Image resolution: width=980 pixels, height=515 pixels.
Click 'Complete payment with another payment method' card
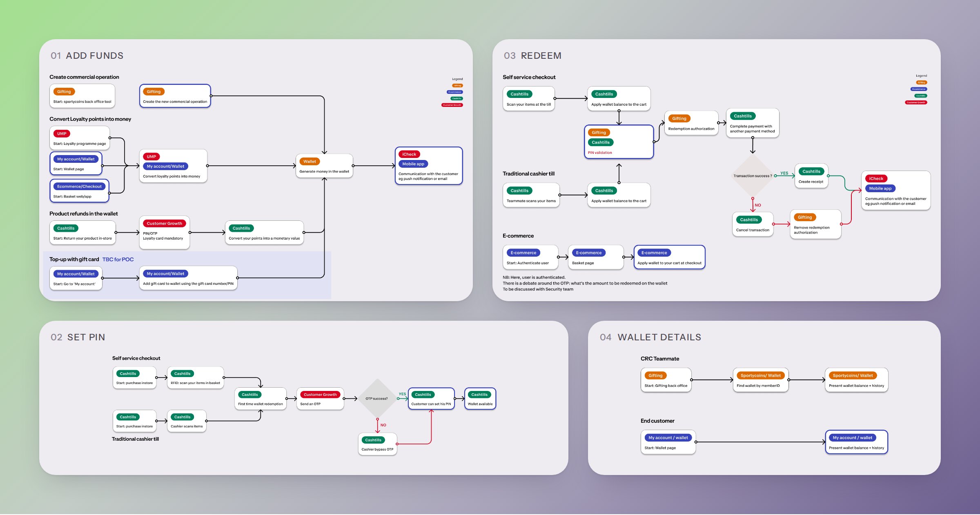point(753,123)
